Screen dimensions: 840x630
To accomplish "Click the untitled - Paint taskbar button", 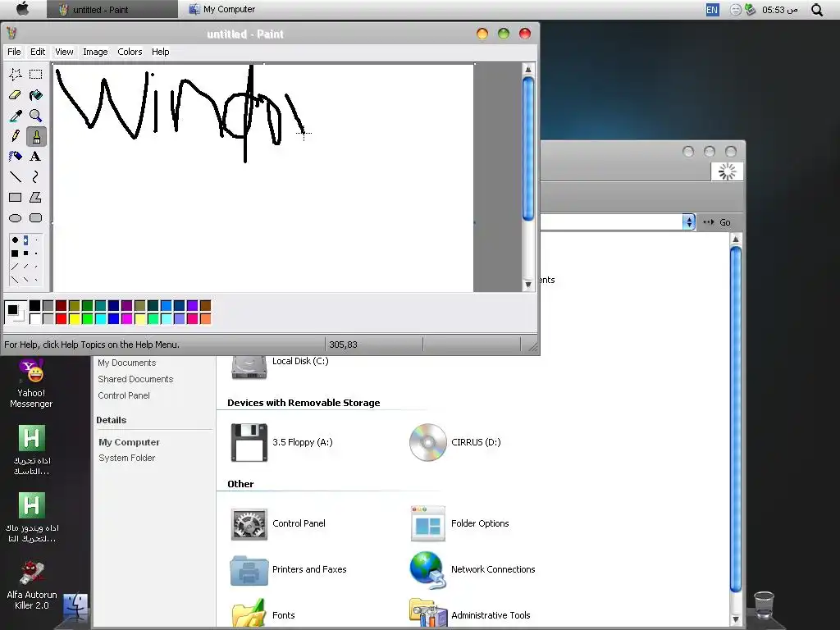I will click(112, 10).
